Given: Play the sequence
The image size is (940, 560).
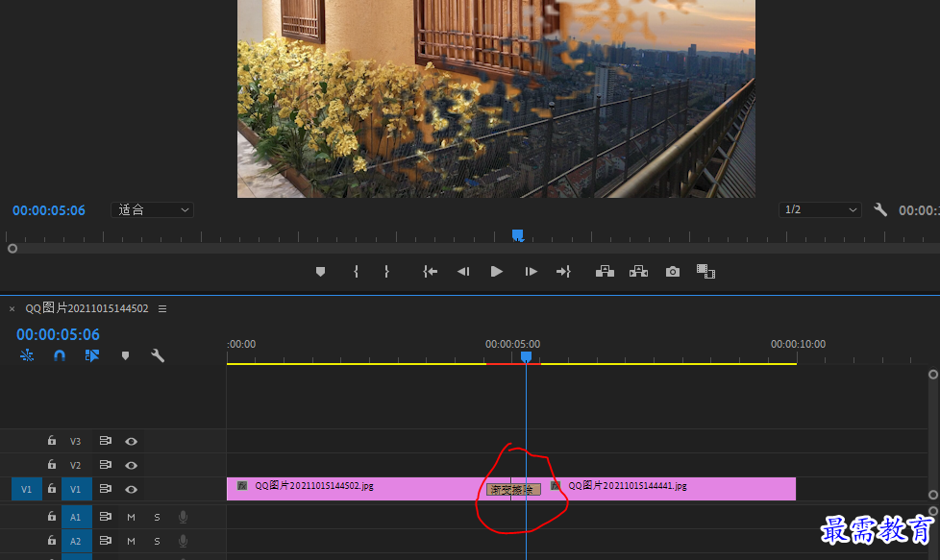Looking at the screenshot, I should coord(496,272).
